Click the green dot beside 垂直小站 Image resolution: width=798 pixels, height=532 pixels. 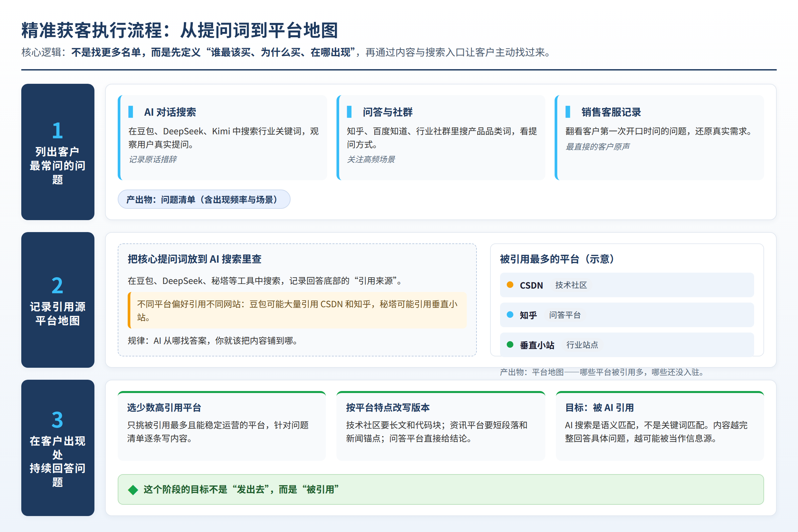pos(510,344)
